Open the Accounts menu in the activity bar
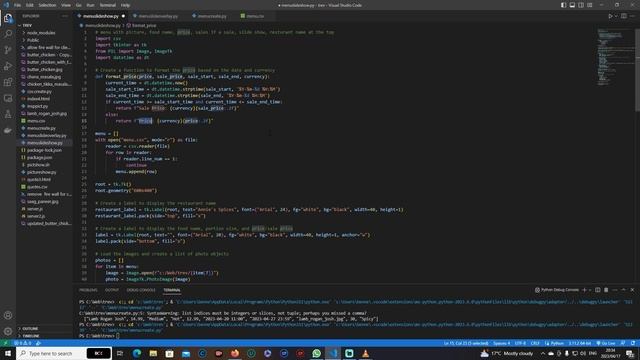The width and height of the screenshot is (640, 360). pyautogui.click(x=8, y=315)
